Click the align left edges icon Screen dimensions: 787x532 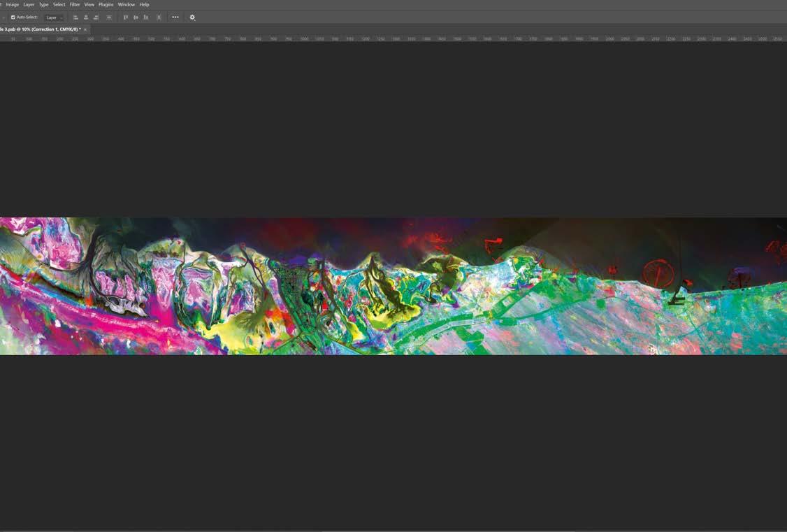click(x=75, y=17)
